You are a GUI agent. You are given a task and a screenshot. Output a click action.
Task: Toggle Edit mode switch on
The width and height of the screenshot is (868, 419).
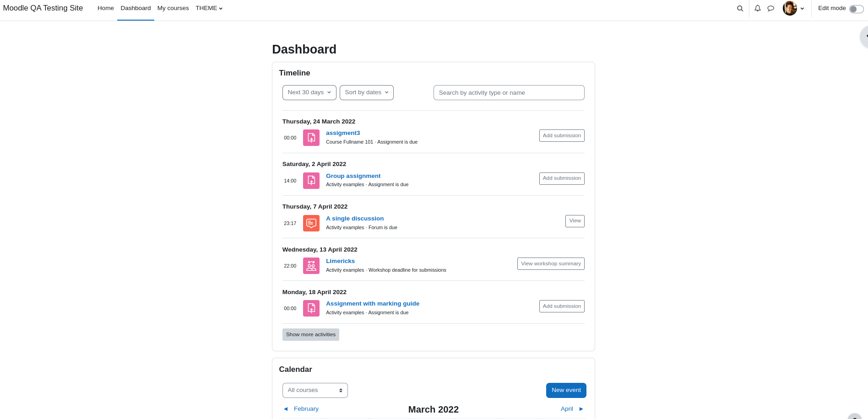point(856,9)
